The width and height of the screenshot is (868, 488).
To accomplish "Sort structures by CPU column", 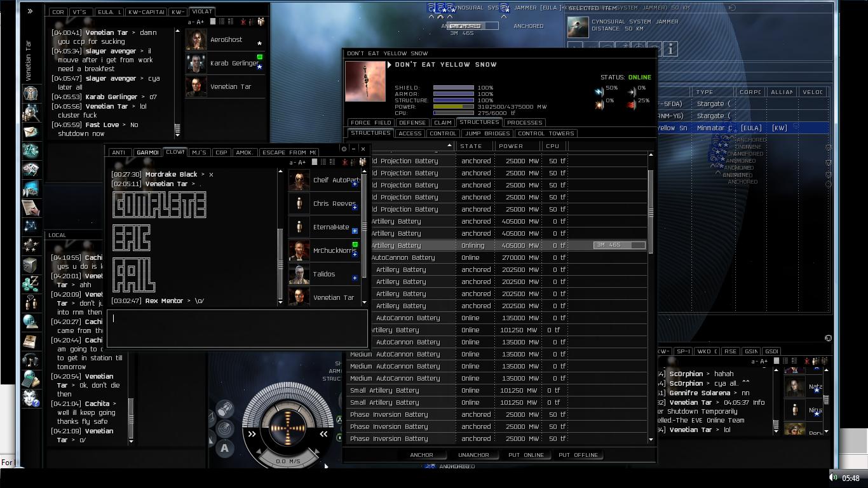I will [553, 146].
